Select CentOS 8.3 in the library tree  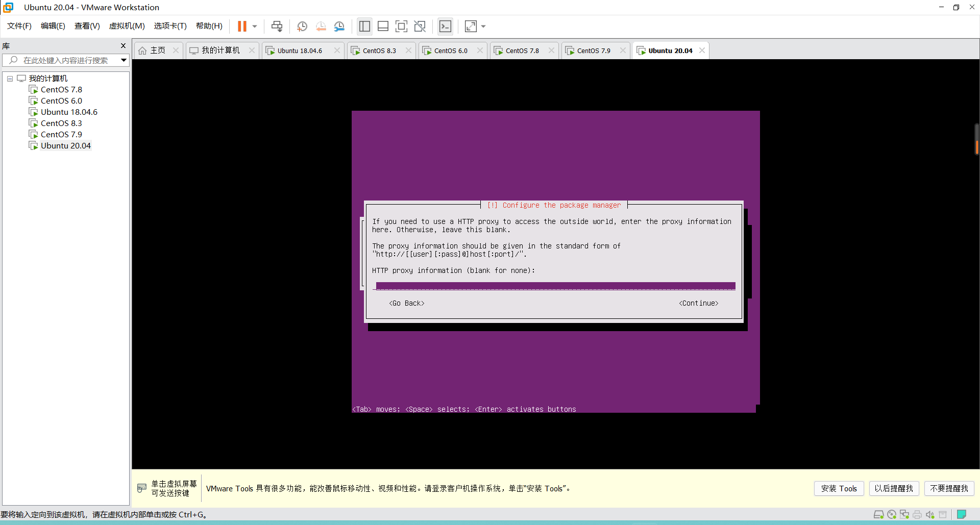(61, 123)
